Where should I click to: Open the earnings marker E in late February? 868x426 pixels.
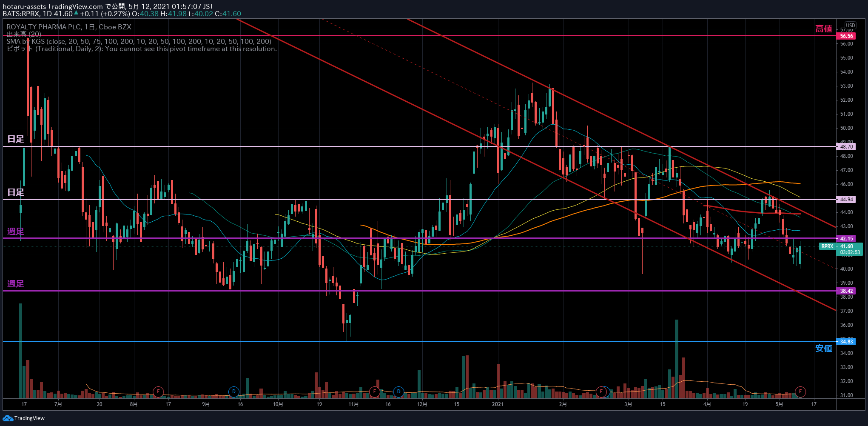pos(601,392)
